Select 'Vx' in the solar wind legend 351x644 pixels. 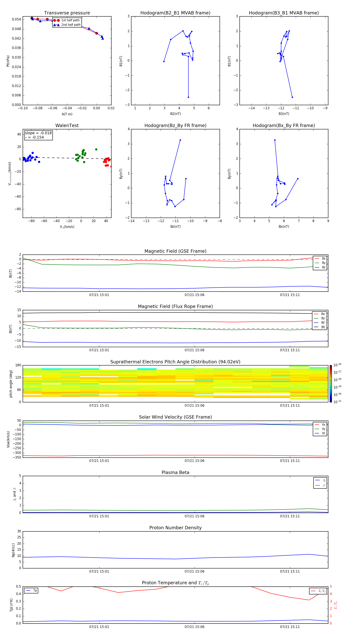click(320, 424)
